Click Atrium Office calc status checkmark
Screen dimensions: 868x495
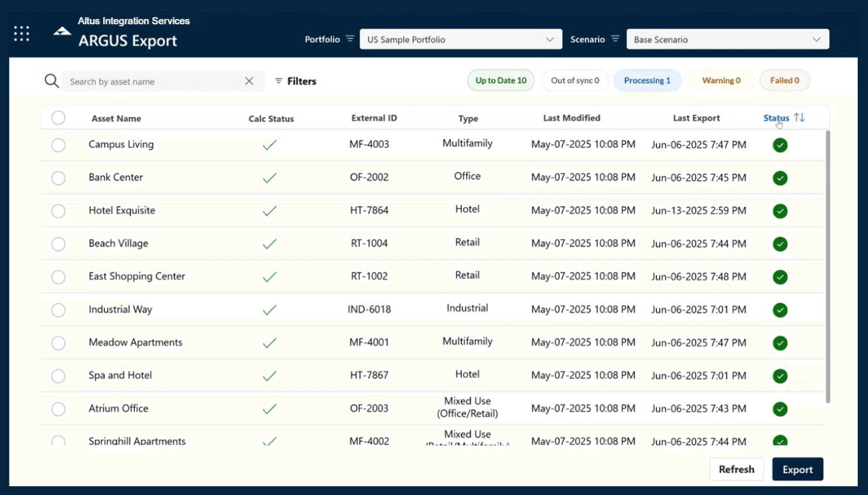pyautogui.click(x=270, y=409)
